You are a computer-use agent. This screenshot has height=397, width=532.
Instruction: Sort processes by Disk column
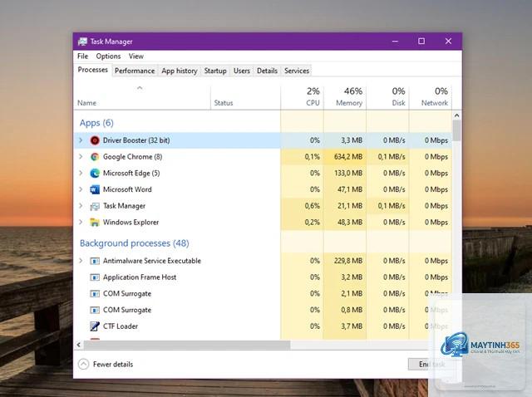(388, 98)
